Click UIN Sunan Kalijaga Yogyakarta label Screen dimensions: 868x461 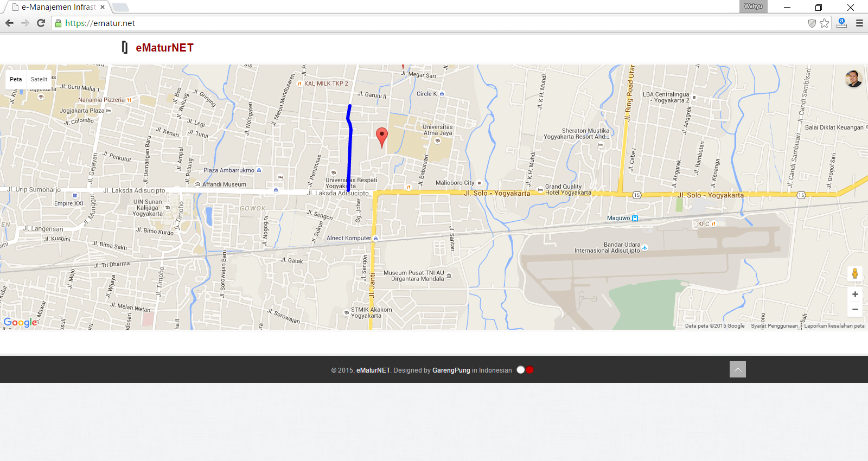click(148, 208)
